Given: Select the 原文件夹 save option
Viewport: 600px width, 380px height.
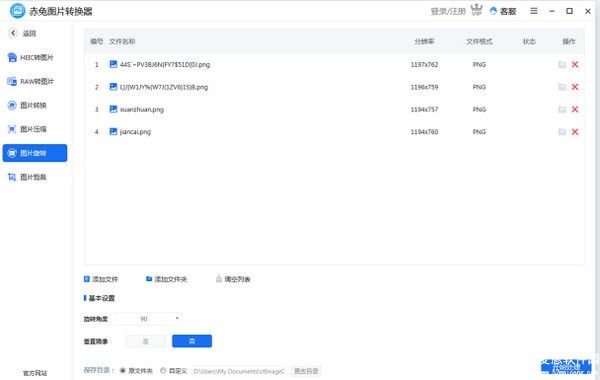Looking at the screenshot, I should pyautogui.click(x=136, y=371).
